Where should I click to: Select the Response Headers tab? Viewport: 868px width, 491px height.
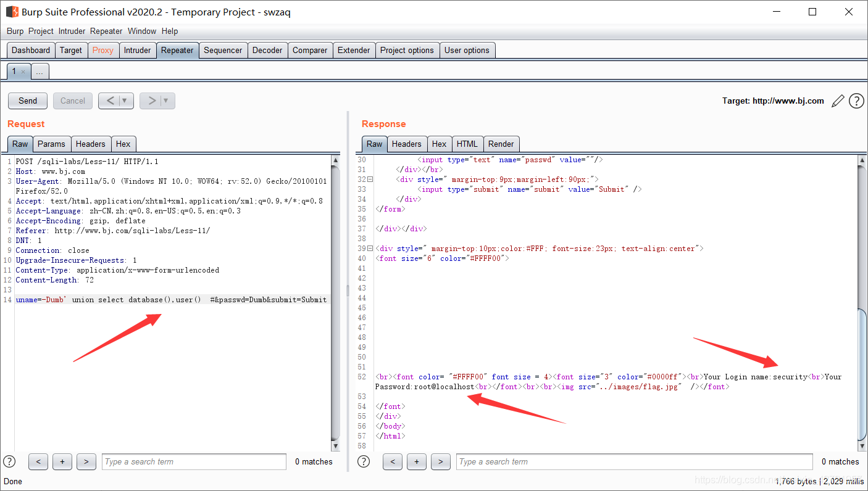pos(407,144)
